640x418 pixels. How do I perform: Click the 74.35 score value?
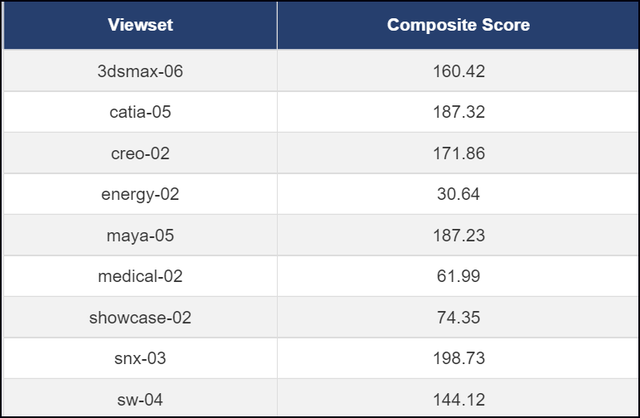(458, 318)
